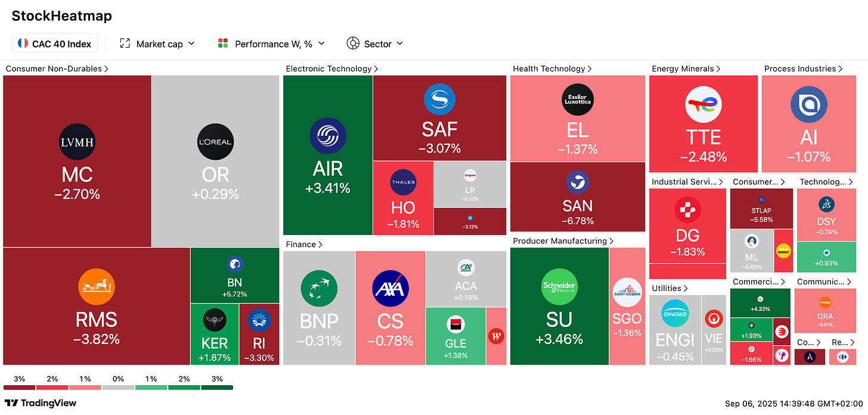Screen dimensions: 868x415
Task: Open the Commercial services sector link
Action: (x=759, y=281)
